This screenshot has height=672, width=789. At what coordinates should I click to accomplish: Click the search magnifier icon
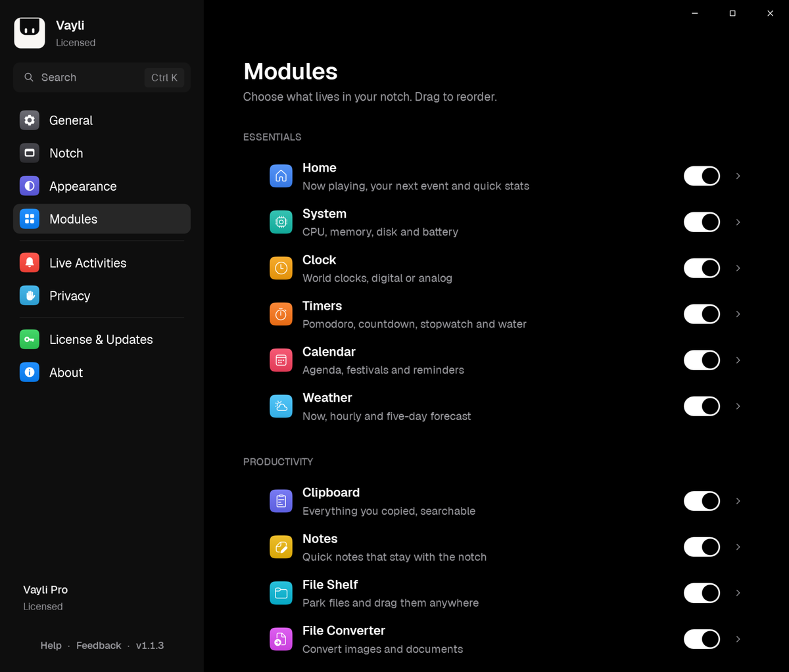(x=29, y=78)
